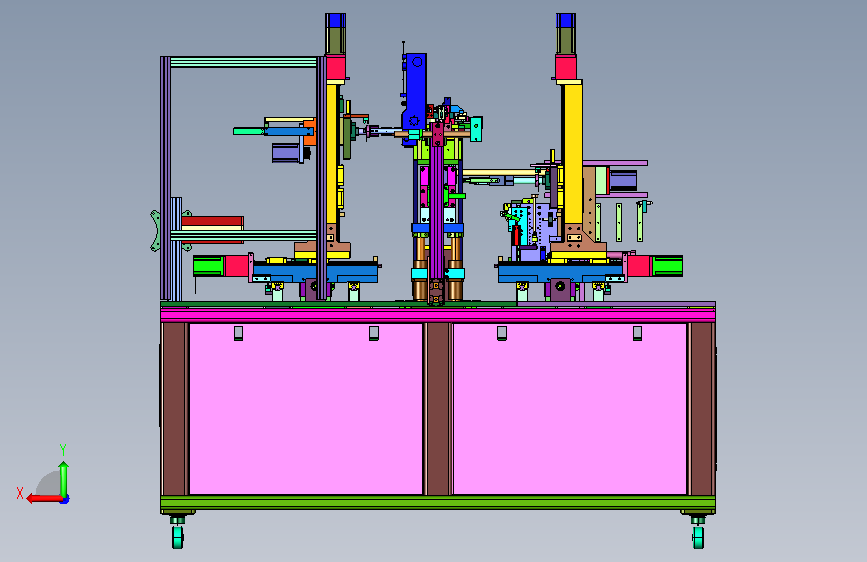Select the left yellow vertical column

pos(332,153)
